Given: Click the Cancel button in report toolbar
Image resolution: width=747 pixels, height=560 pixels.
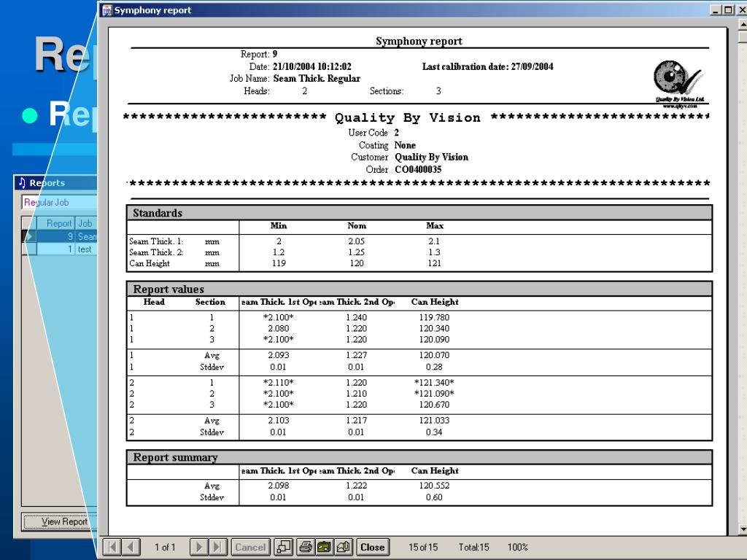Looking at the screenshot, I should pyautogui.click(x=251, y=547).
